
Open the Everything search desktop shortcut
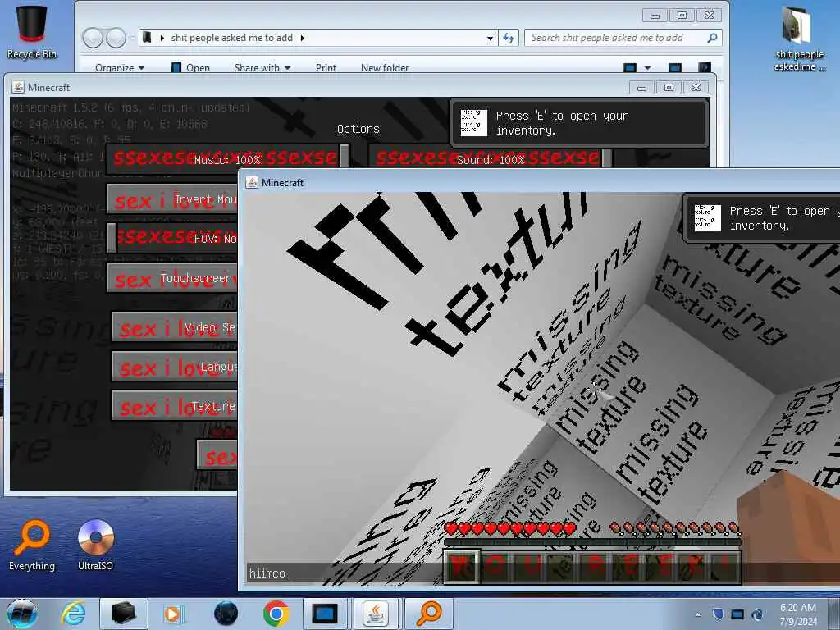point(32,545)
